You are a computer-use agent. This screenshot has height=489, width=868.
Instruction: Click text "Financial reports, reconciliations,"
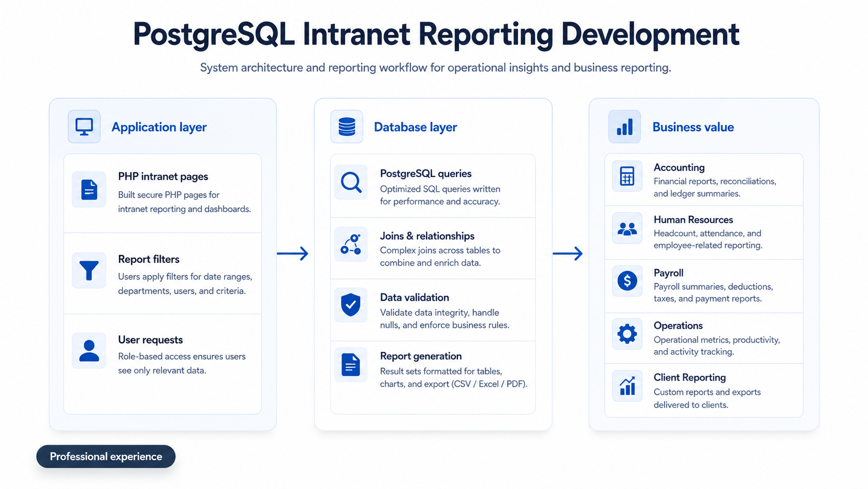click(715, 181)
